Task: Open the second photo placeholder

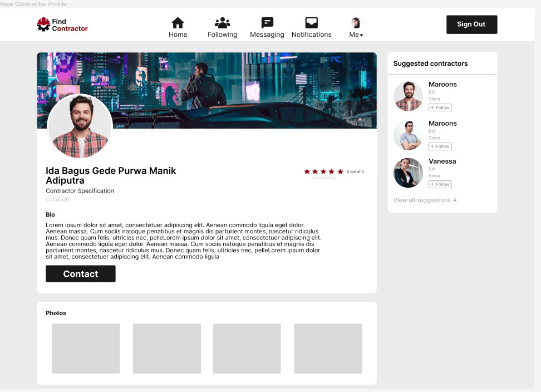Action: pos(167,349)
